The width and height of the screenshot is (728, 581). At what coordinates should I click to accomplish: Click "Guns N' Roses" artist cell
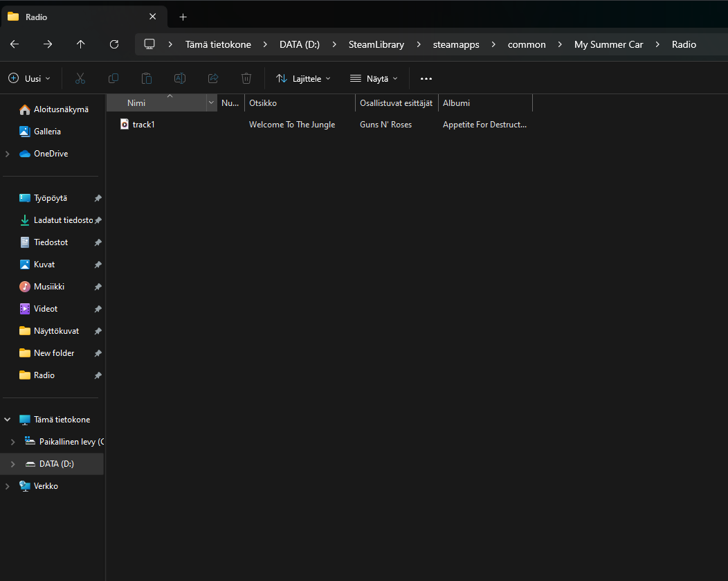point(386,125)
